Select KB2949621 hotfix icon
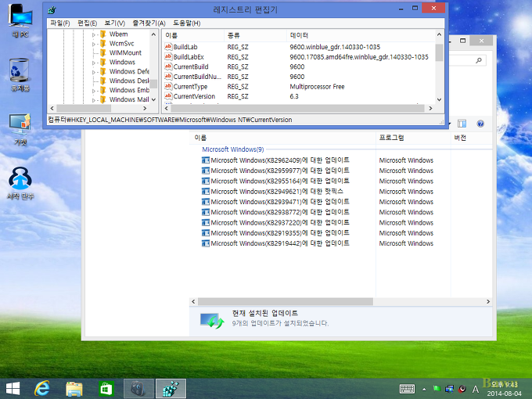532x399 pixels. [x=206, y=192]
